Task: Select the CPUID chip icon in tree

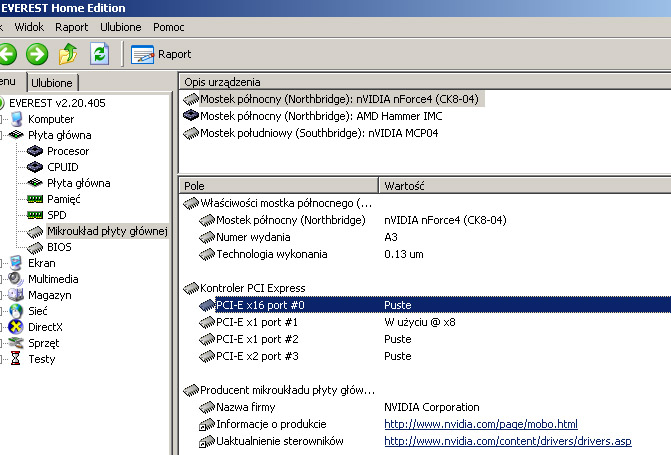Action: (35, 167)
